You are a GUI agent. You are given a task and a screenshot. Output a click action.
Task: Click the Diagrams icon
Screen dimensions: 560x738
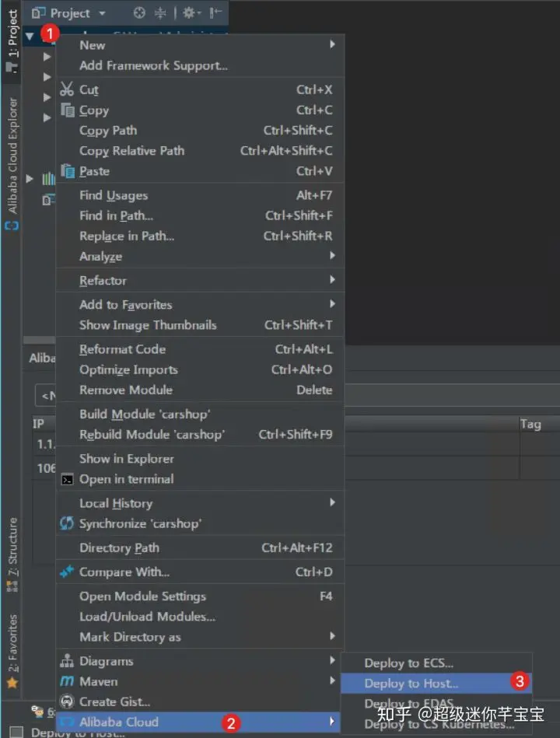click(67, 661)
